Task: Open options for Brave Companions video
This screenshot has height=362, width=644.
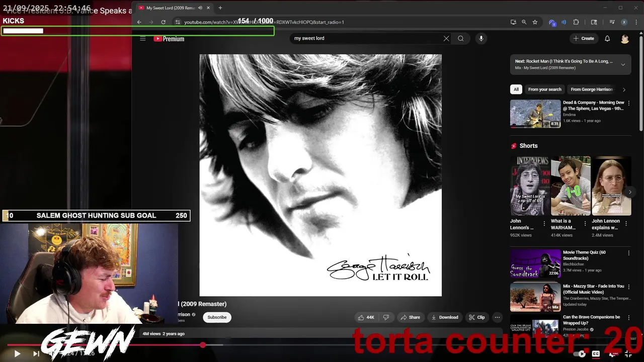Action: click(x=628, y=318)
